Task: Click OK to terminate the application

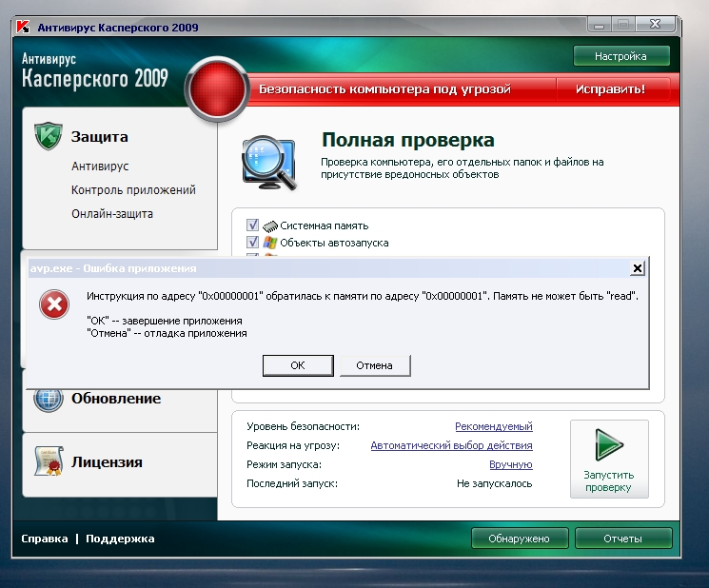Action: (x=298, y=365)
